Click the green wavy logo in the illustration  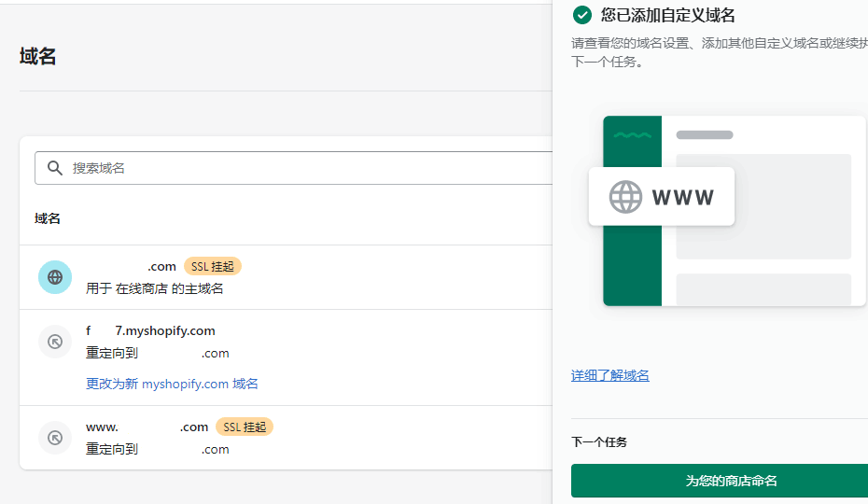(x=632, y=135)
